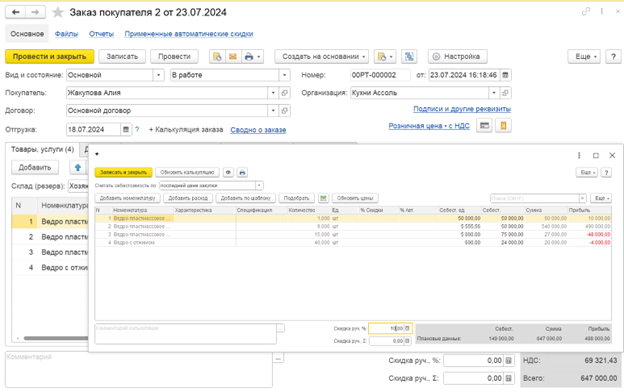Select Товары, услуги (4) tab

pyautogui.click(x=43, y=149)
